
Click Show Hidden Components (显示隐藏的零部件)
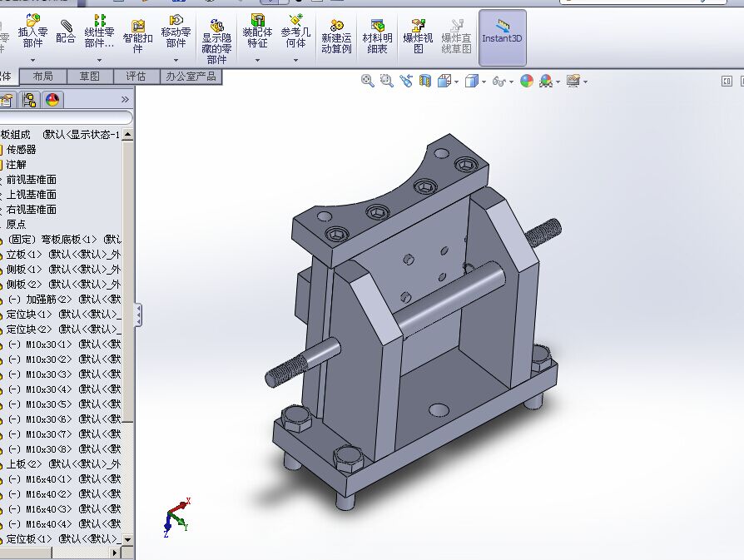point(216,42)
